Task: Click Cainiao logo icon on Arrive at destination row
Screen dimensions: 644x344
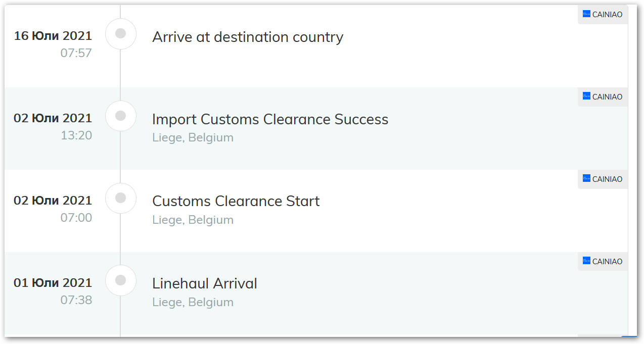Action: click(x=586, y=14)
